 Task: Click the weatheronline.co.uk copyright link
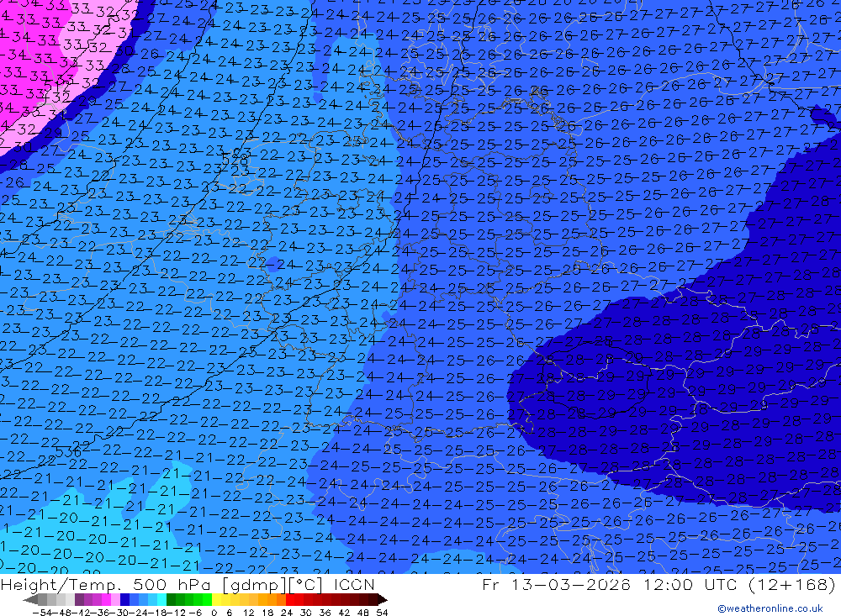[x=770, y=608]
